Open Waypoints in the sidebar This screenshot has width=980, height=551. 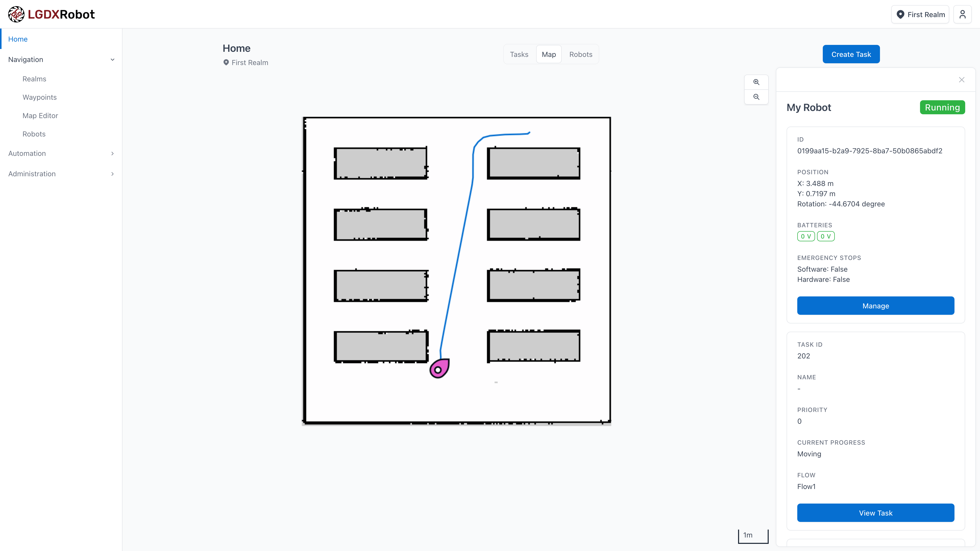pos(40,97)
